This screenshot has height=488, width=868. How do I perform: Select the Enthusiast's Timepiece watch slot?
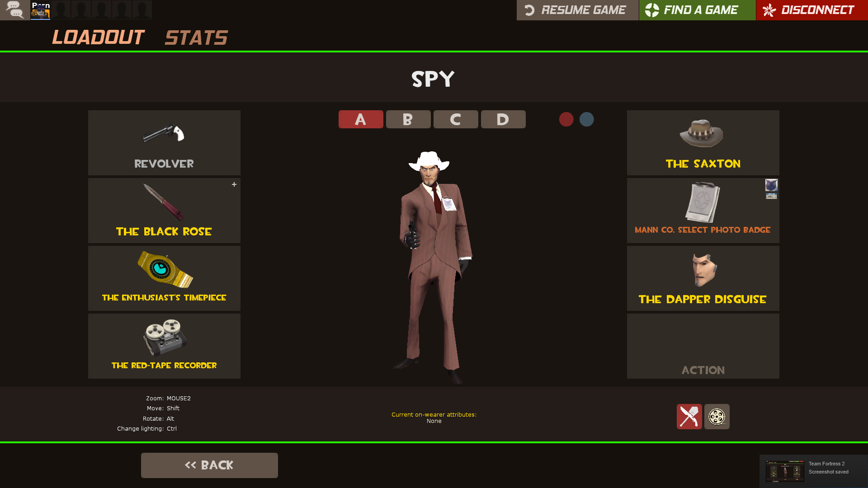(164, 278)
